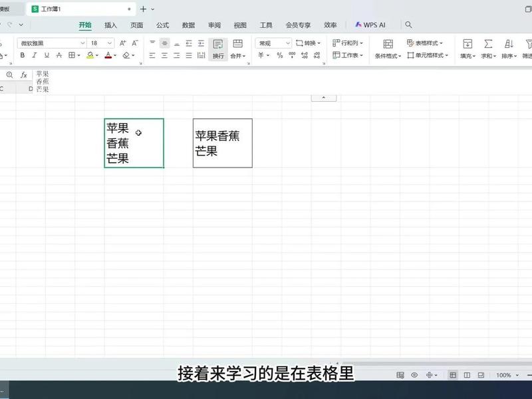Decrease font size with A- icon

[x=135, y=43]
